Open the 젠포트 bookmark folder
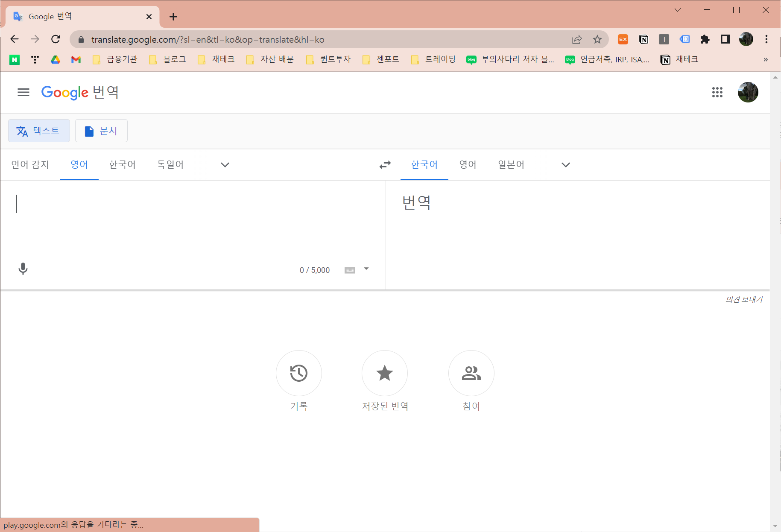Viewport: 781px width, 532px height. click(380, 60)
